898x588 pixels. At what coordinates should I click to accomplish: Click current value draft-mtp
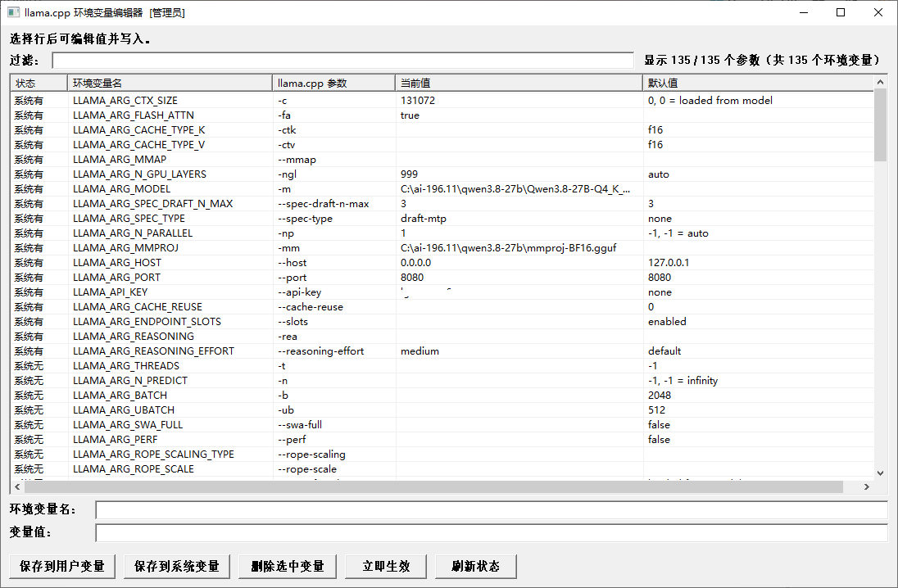tap(424, 218)
